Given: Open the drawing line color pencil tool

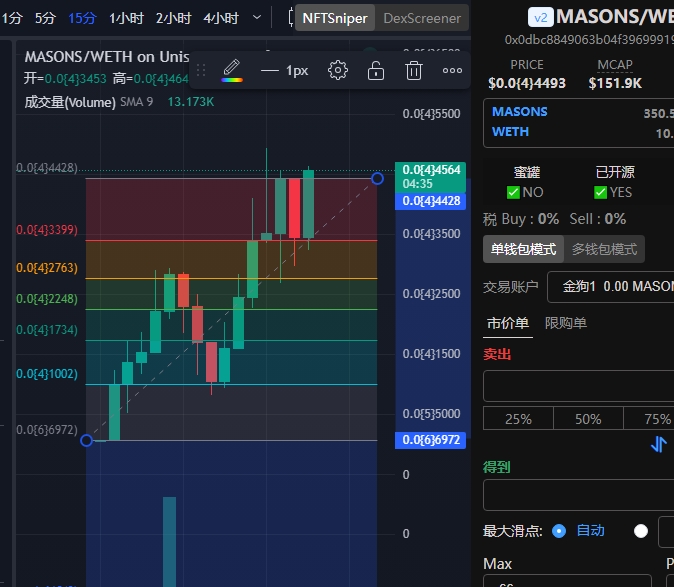Looking at the screenshot, I should tap(232, 70).
